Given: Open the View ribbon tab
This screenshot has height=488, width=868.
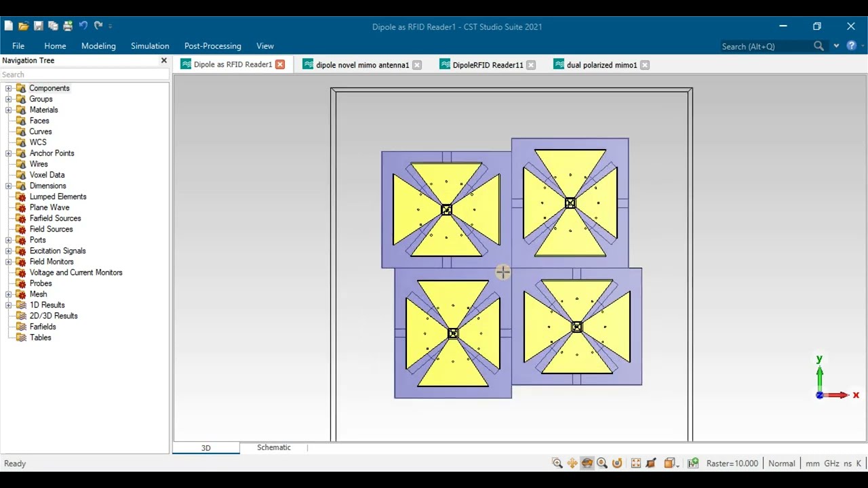Looking at the screenshot, I should [265, 46].
